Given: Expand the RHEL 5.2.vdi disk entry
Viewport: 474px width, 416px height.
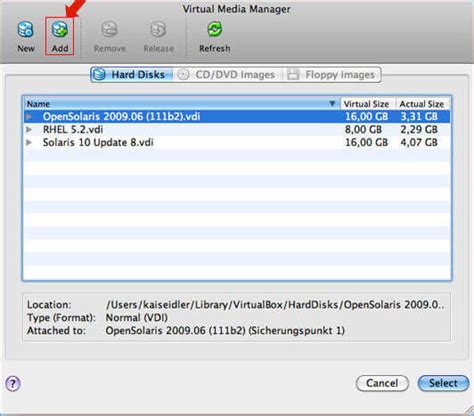Looking at the screenshot, I should [29, 129].
